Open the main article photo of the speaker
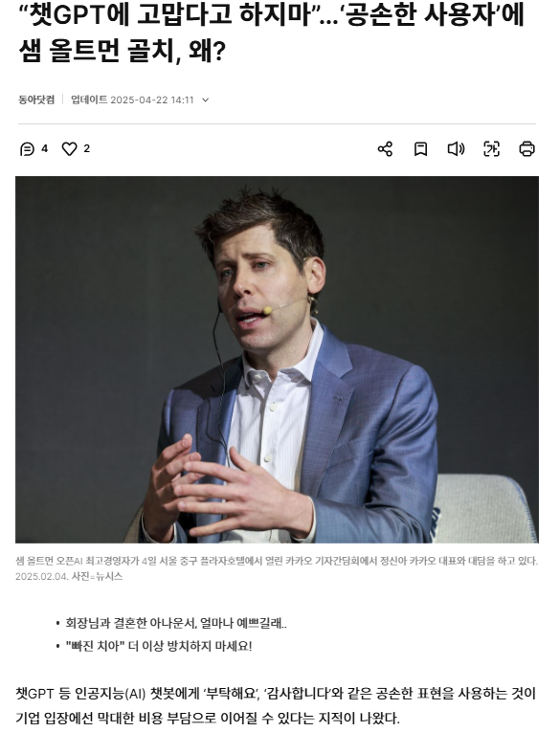The height and width of the screenshot is (732, 560). pos(277,360)
